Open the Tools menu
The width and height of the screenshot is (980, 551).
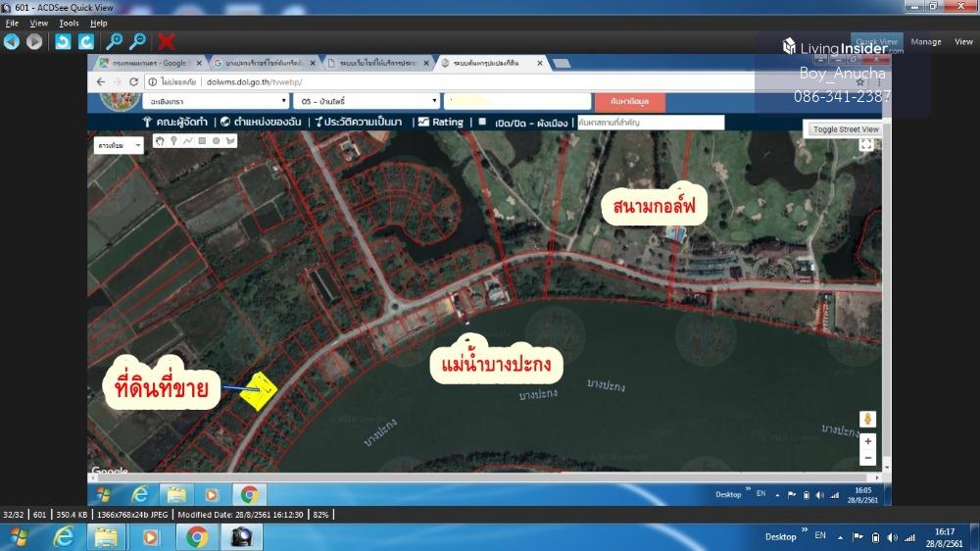(x=69, y=23)
